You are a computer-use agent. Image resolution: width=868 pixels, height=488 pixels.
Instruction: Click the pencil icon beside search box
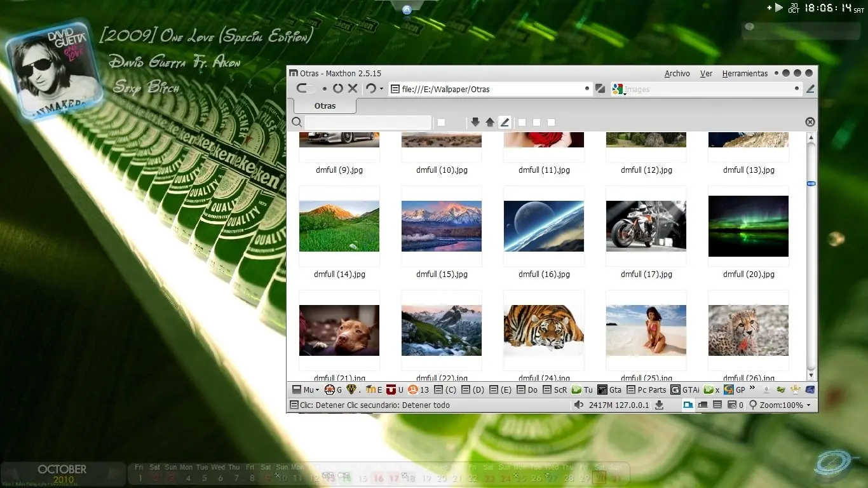pyautogui.click(x=810, y=90)
